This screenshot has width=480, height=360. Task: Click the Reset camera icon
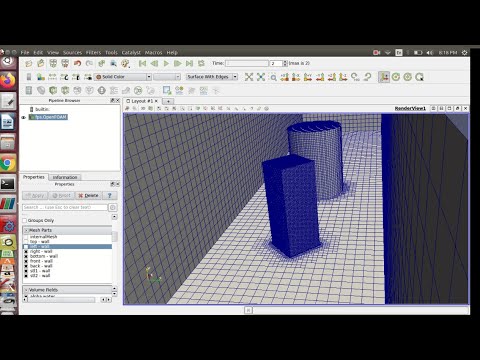click(249, 77)
